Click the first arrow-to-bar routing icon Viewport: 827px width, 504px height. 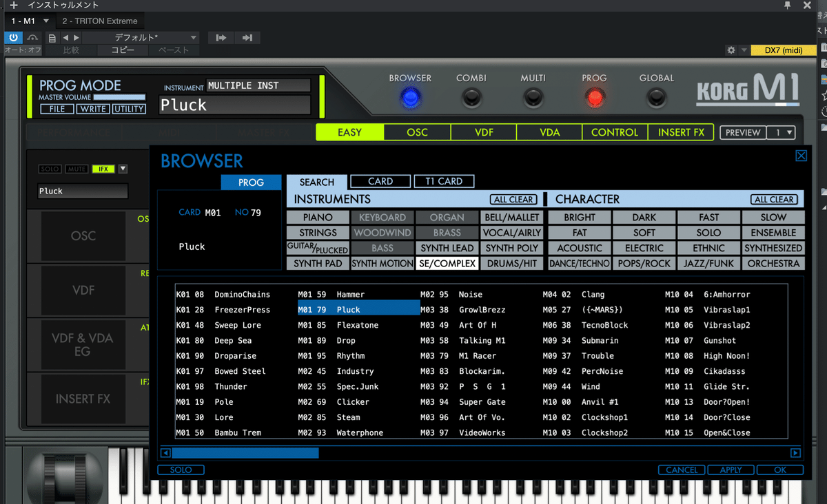221,38
